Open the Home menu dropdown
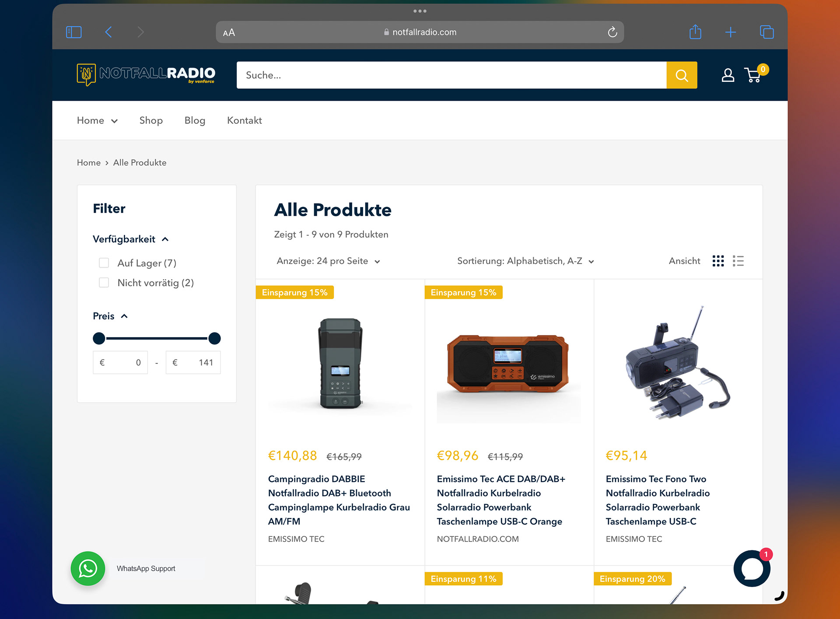The height and width of the screenshot is (619, 840). click(x=97, y=120)
